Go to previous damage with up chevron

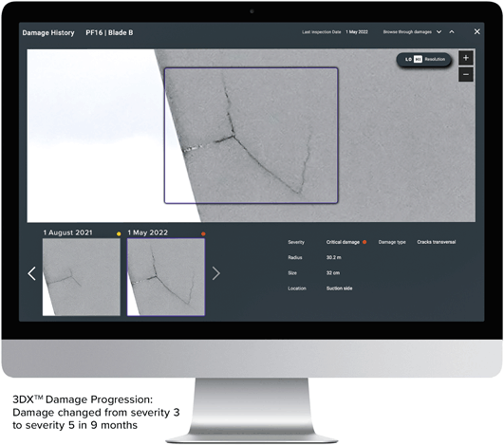tap(452, 32)
